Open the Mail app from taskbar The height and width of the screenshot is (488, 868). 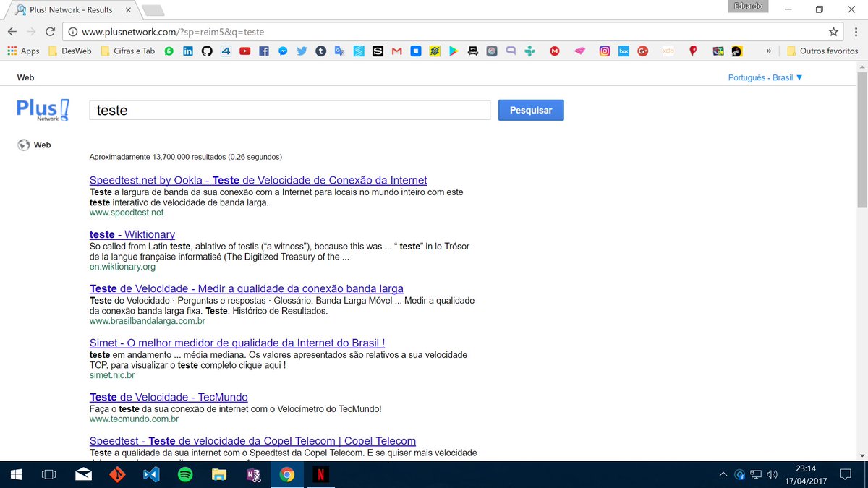coord(83,475)
